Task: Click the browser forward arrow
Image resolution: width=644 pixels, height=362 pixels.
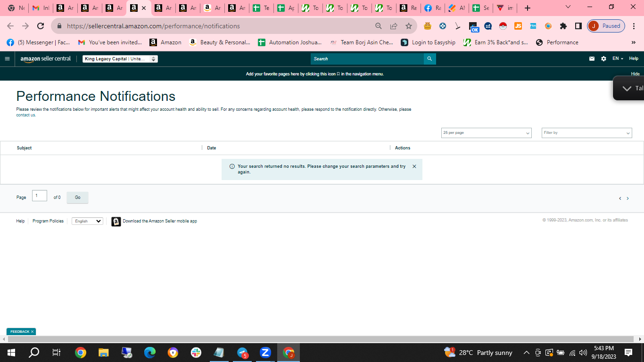Action: coord(25,26)
